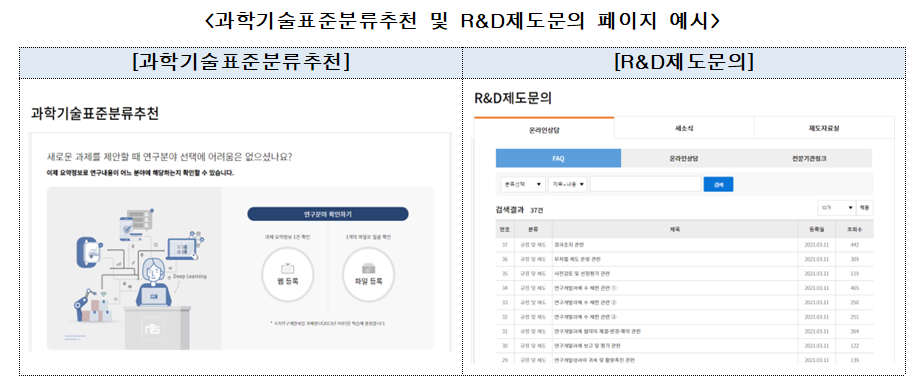Open the 제목+내용 search scope dropdown
This screenshot has width=923, height=388.
coord(567,184)
